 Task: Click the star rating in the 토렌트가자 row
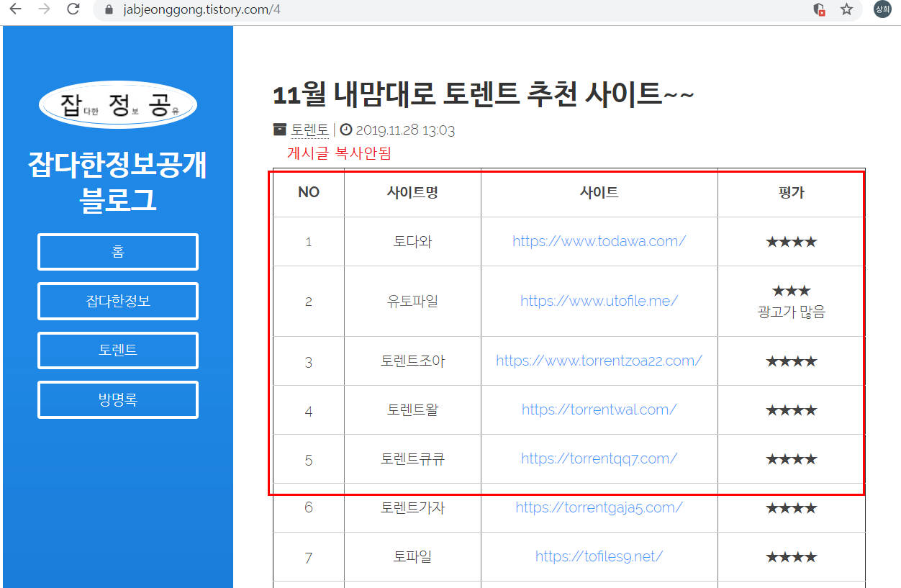coord(791,508)
